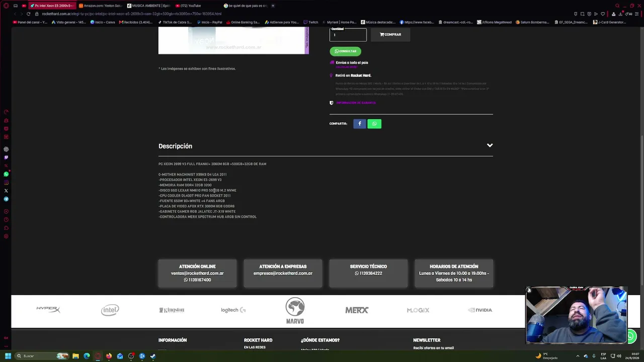This screenshot has width=644, height=362.
Task: Switch to the (172) YouTube tab
Action: (197, 6)
